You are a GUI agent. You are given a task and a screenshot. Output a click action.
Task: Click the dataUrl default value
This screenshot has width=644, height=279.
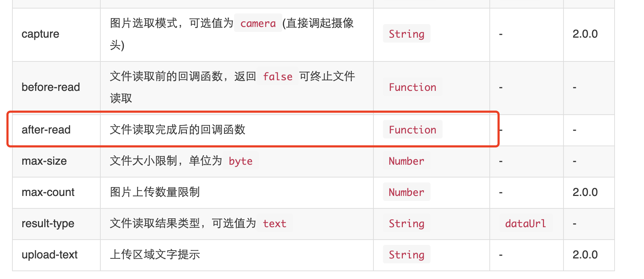525,223
